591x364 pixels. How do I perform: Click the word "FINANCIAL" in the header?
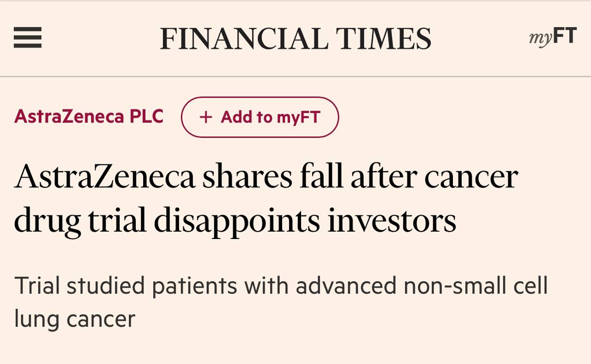click(x=244, y=38)
